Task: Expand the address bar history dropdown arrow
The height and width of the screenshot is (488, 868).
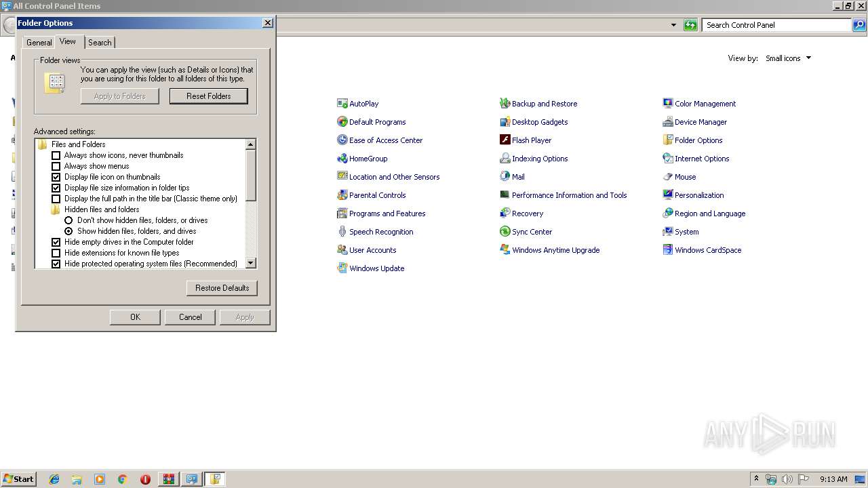Action: tap(673, 25)
